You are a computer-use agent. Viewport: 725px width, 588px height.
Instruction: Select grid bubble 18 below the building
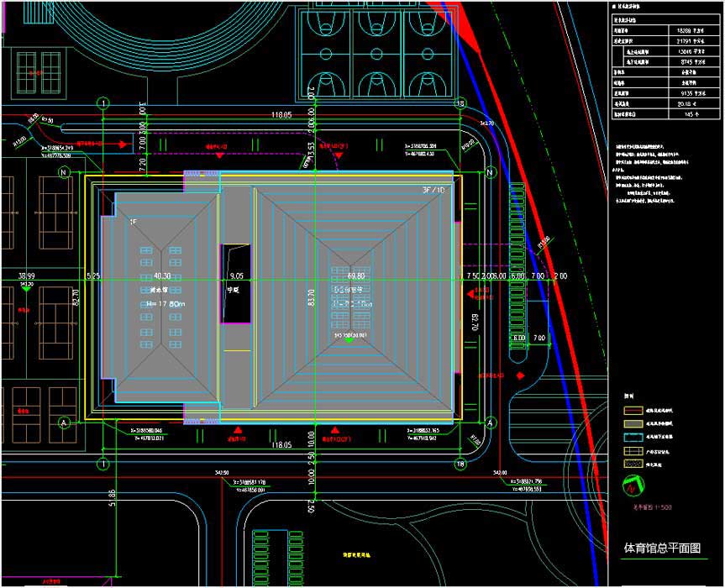tap(460, 464)
